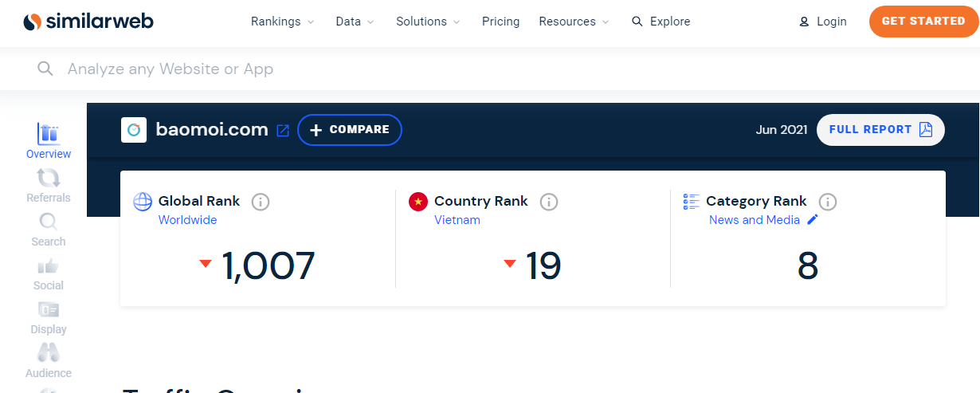Show Global Rank info tooltip
Screen dimensions: 980x393
click(261, 202)
